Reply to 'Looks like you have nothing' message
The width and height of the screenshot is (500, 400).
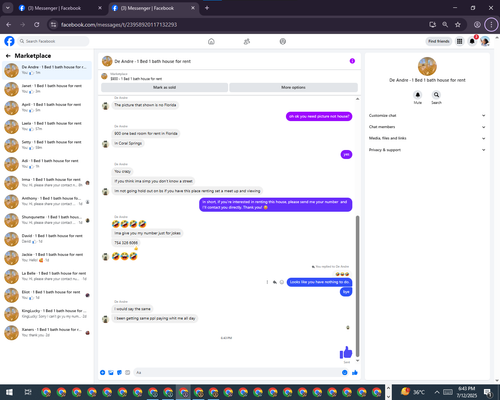275,282
